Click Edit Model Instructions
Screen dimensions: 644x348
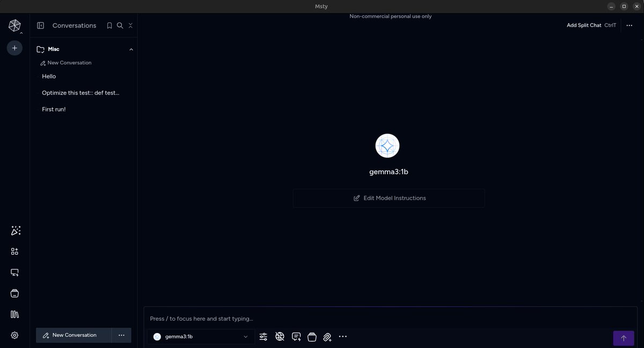(x=389, y=198)
